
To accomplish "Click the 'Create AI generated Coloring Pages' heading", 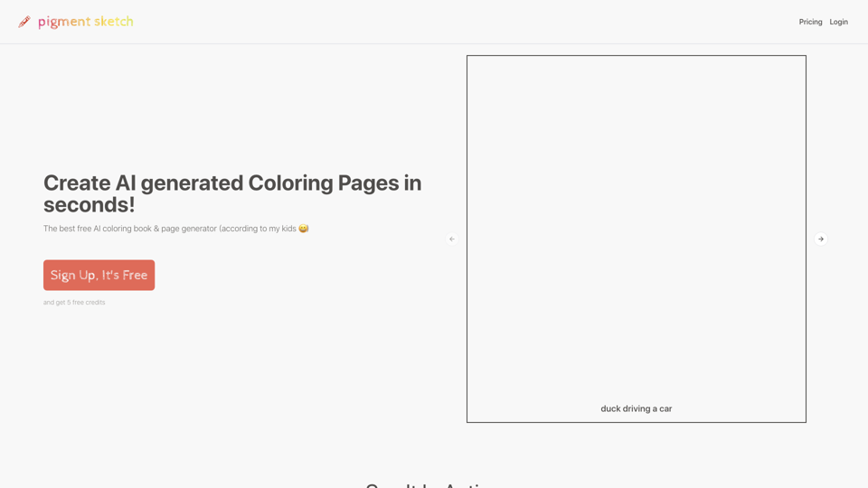I will click(x=232, y=193).
